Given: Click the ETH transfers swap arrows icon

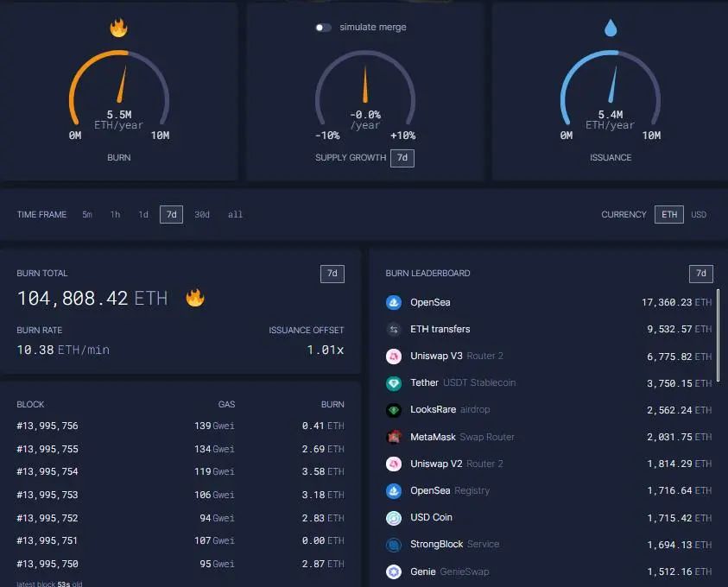Looking at the screenshot, I should [x=394, y=330].
